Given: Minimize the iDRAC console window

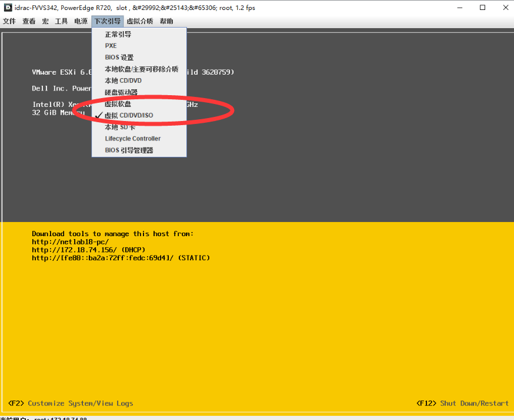Looking at the screenshot, I should [460, 8].
